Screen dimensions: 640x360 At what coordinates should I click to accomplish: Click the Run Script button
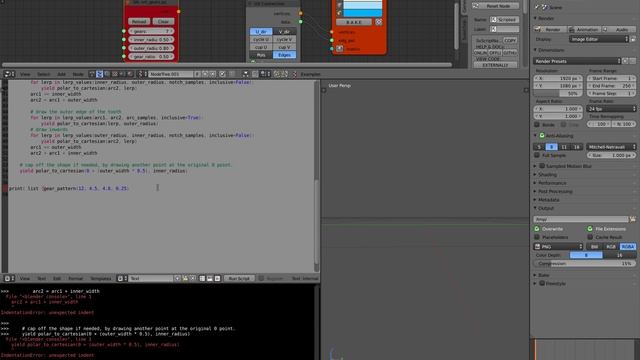pyautogui.click(x=239, y=278)
